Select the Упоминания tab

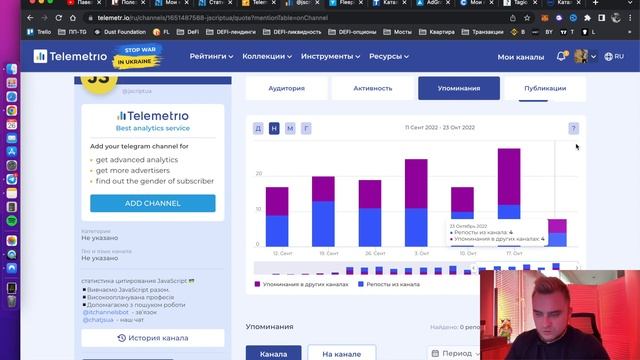(459, 88)
